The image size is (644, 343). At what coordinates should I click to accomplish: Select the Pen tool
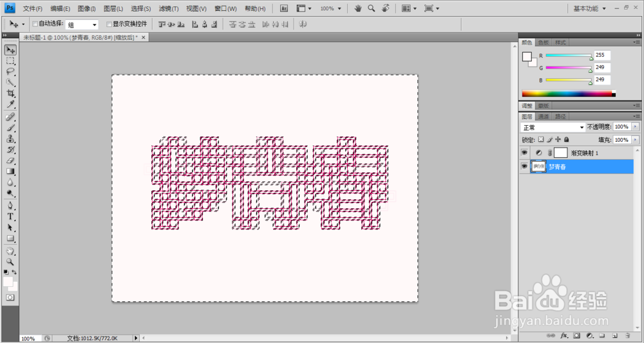10,206
